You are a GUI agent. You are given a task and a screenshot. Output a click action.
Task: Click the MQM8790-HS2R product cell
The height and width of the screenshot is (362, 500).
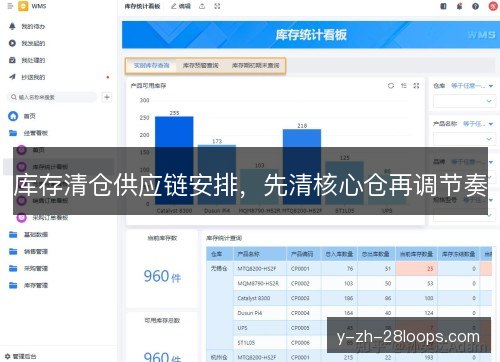(x=260, y=284)
